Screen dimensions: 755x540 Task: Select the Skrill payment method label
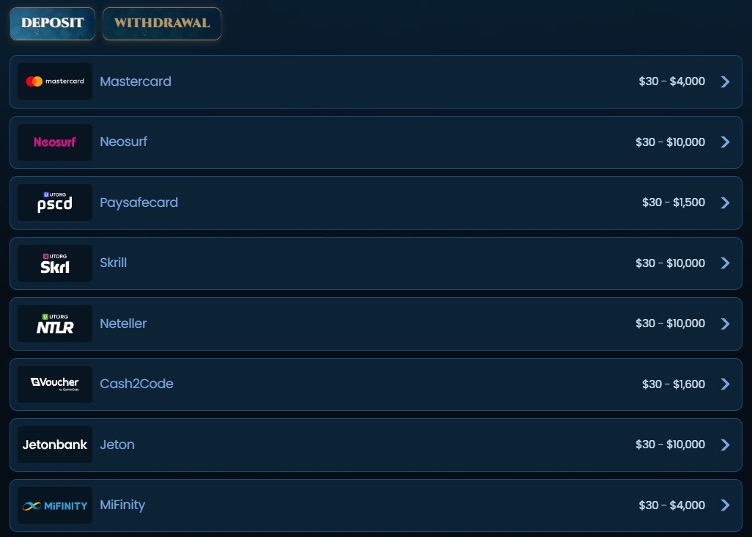113,263
